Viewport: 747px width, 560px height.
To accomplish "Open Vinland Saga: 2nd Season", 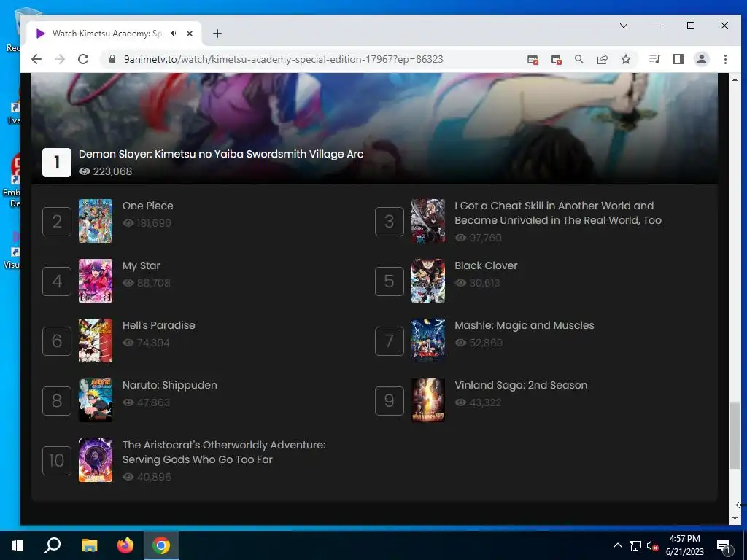I will click(x=521, y=385).
